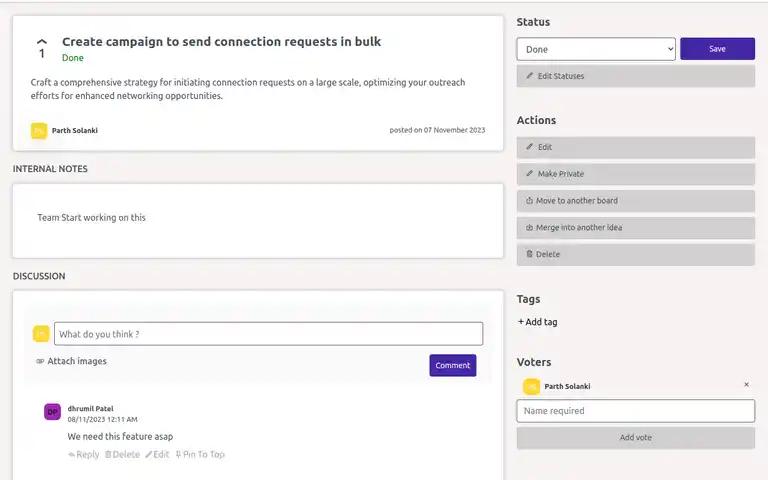Click the Add vote button
The image size is (768, 480).
click(x=635, y=437)
